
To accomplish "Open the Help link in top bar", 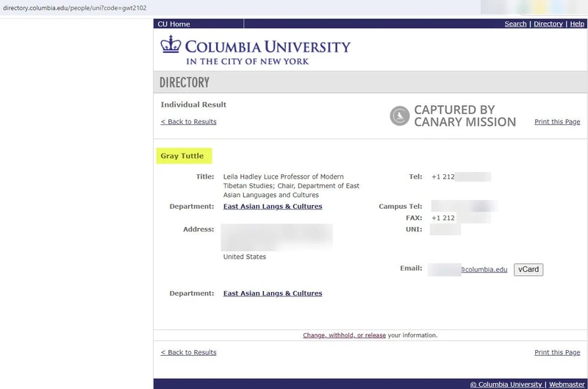I will 577,24.
